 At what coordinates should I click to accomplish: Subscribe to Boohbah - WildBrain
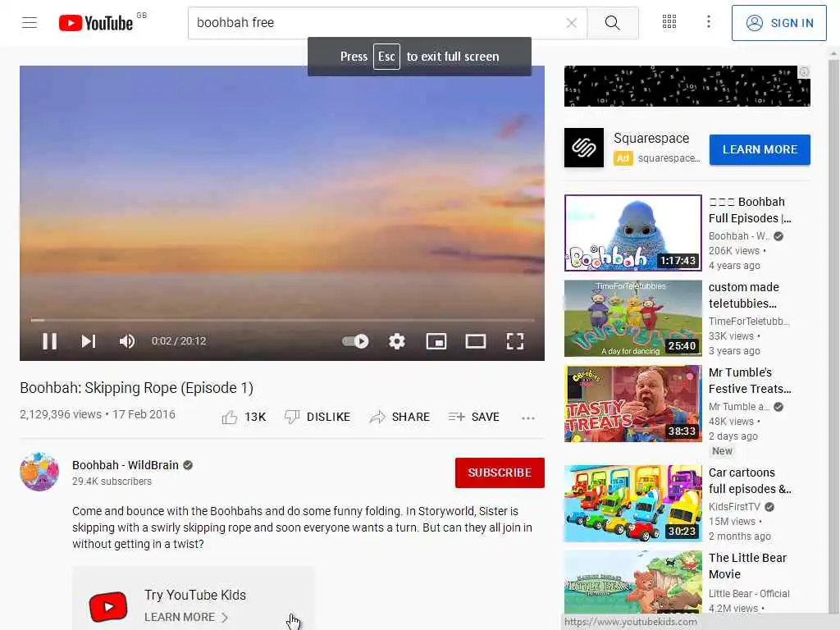(x=500, y=472)
